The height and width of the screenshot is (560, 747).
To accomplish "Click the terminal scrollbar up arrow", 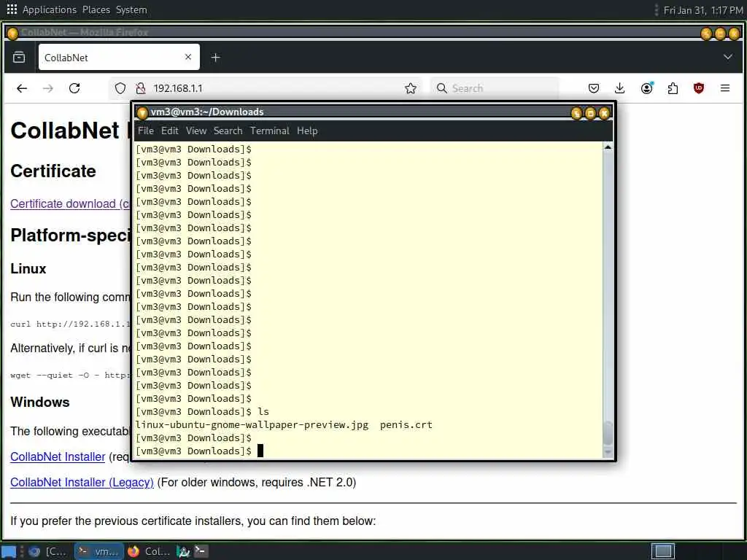I will click(608, 147).
